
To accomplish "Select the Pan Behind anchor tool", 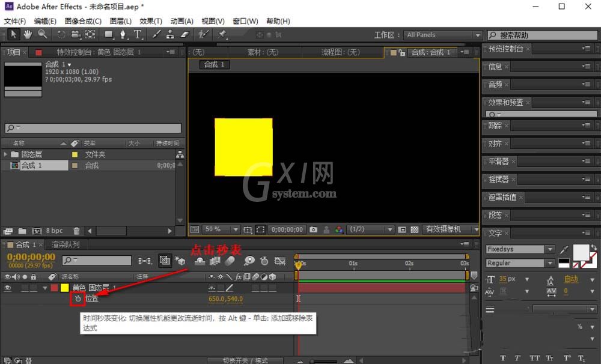I will point(90,34).
